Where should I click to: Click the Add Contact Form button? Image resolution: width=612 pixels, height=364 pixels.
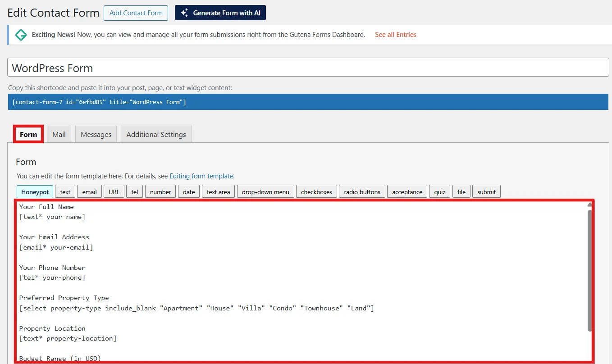point(136,13)
